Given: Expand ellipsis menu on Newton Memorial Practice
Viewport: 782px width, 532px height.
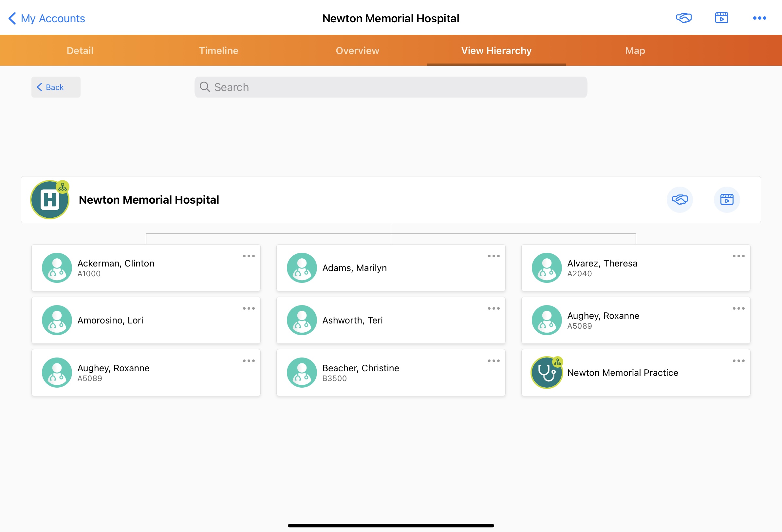Looking at the screenshot, I should coord(738,361).
